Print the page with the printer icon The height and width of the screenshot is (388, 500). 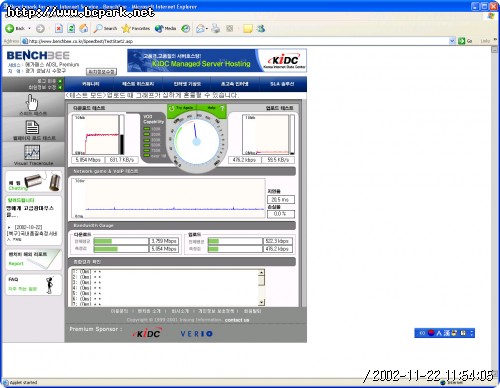216,29
